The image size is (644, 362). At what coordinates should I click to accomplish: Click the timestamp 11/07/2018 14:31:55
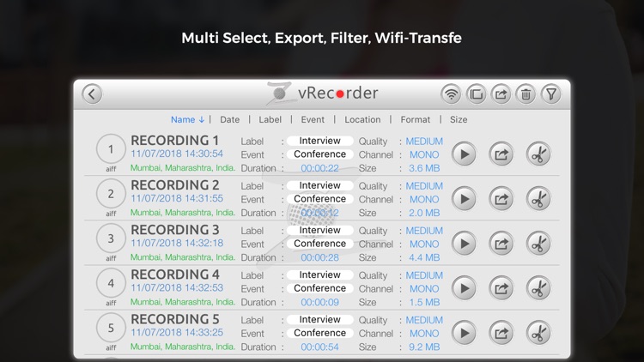click(177, 199)
